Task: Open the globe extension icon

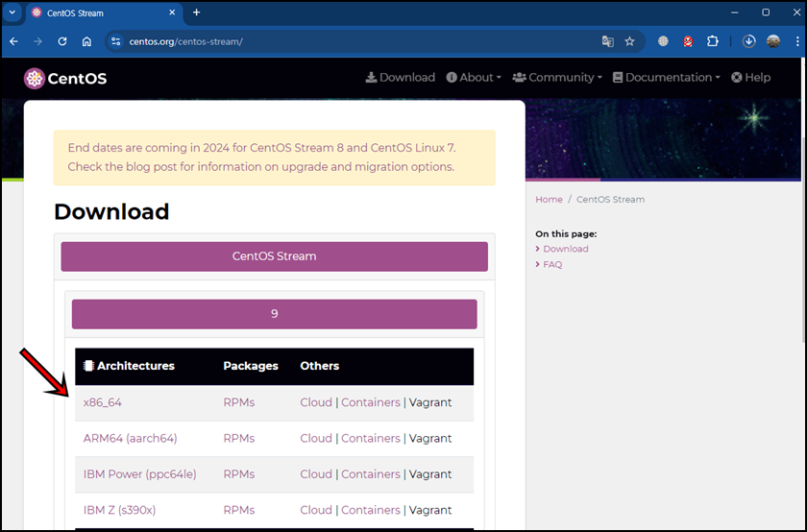Action: pyautogui.click(x=664, y=41)
